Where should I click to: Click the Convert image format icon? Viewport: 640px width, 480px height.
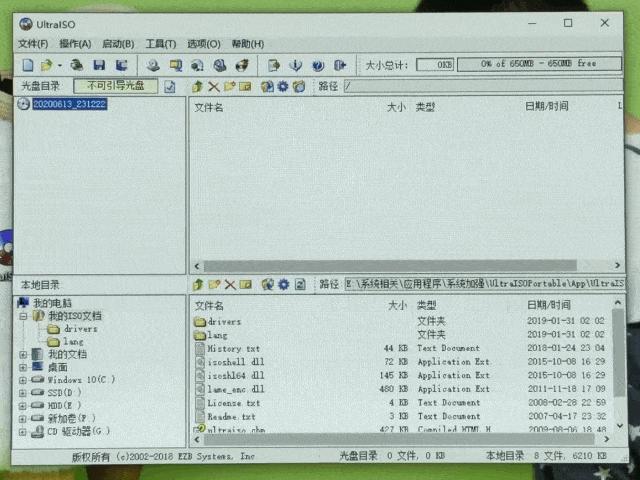click(198, 65)
